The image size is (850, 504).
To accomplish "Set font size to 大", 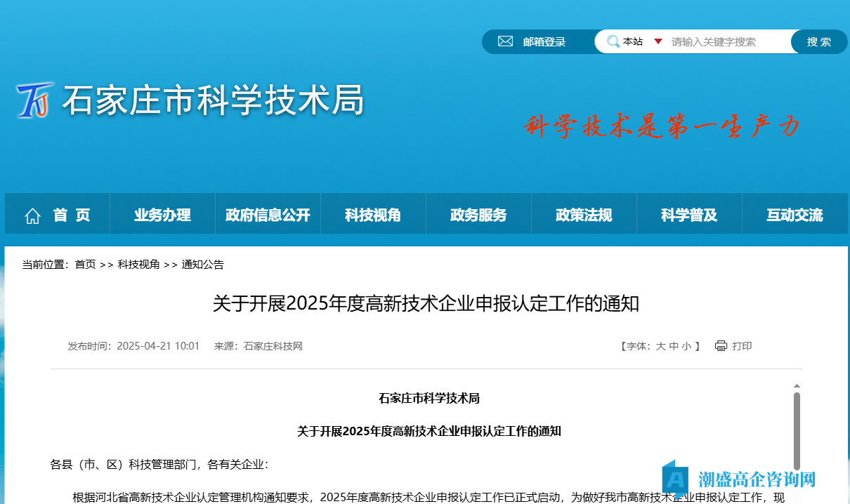I will tap(660, 346).
